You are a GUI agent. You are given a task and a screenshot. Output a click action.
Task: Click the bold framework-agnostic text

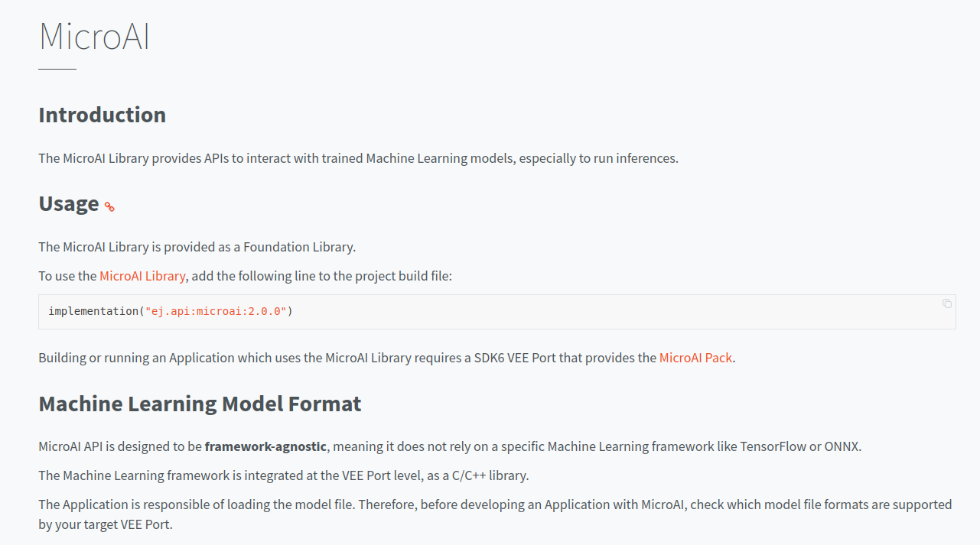[x=265, y=446]
